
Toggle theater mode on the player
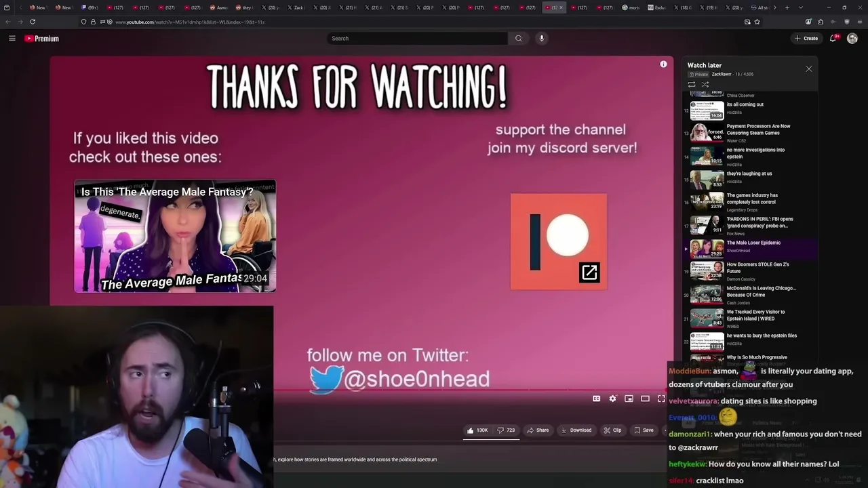pyautogui.click(x=645, y=399)
